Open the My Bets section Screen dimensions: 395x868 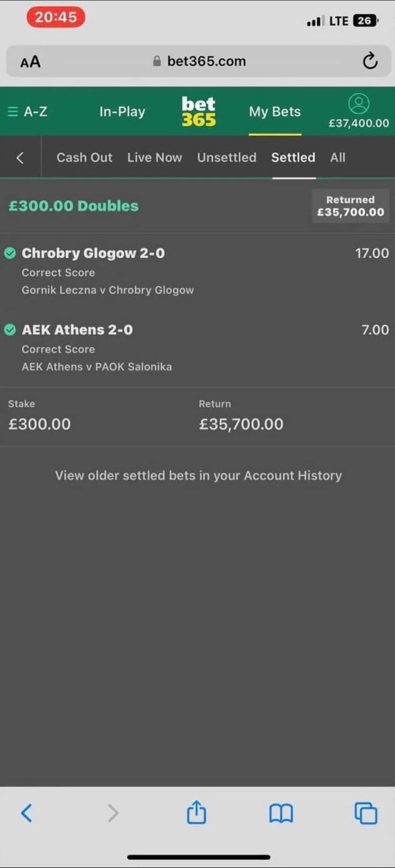275,112
